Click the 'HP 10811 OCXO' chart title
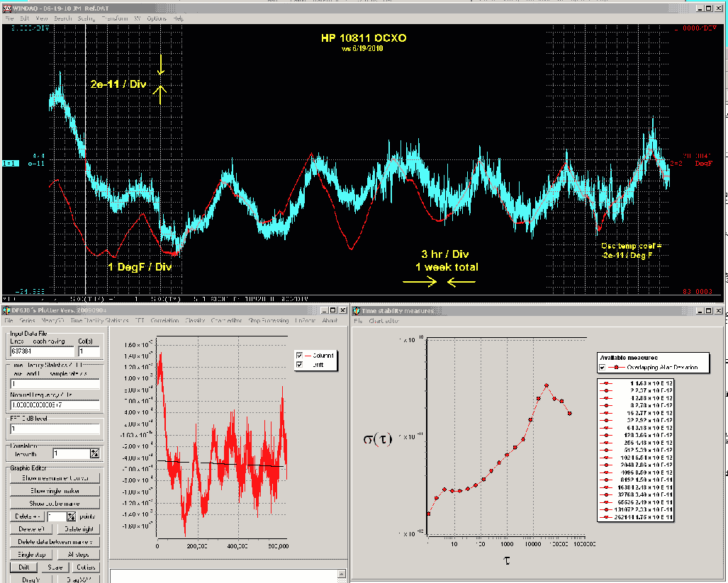Image resolution: width=728 pixels, height=583 pixels. pos(364,38)
